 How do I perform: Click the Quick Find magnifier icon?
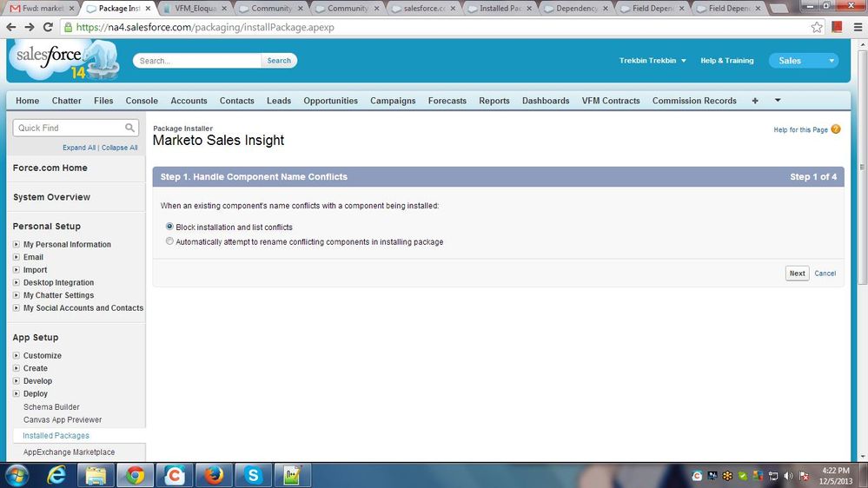(x=129, y=128)
